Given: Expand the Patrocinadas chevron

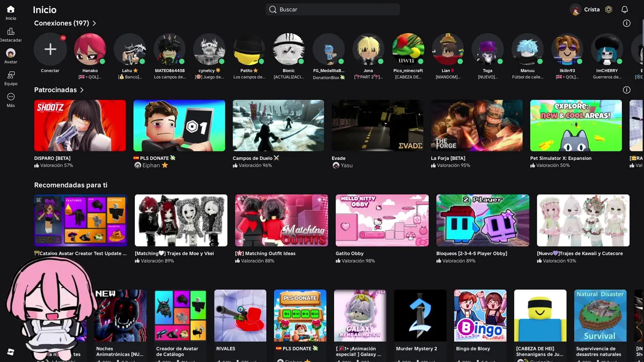Looking at the screenshot, I should pyautogui.click(x=82, y=90).
